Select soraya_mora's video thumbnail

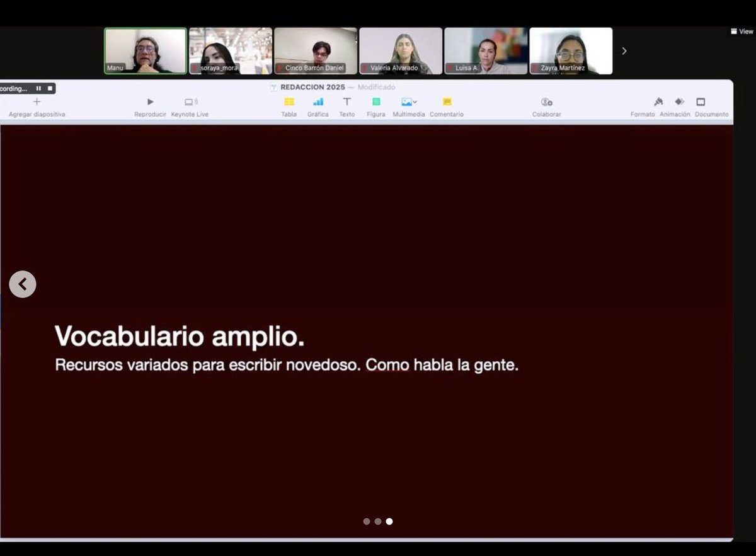pos(231,51)
